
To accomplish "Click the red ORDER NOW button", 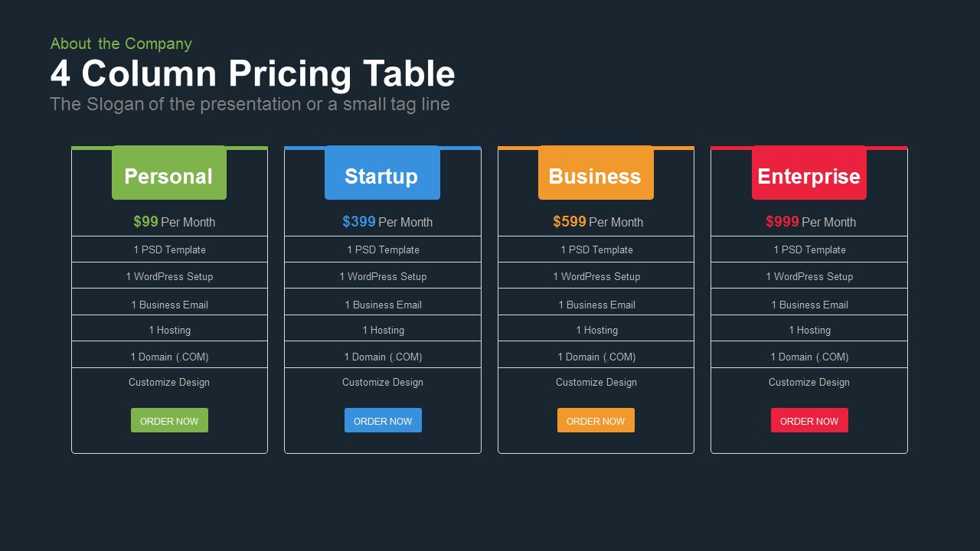I will (x=809, y=420).
